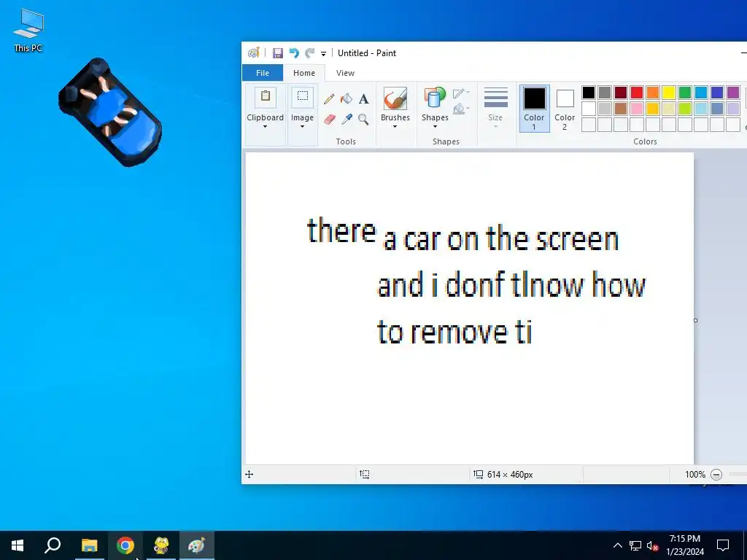Open taskbar Search magnifier
Screen dimensions: 747x560
(x=53, y=545)
